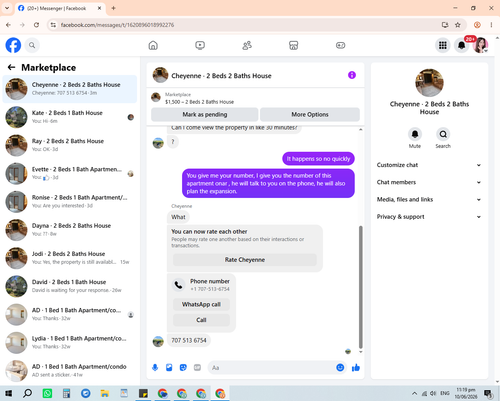Click the phone handset icon in phone card
The width and height of the screenshot is (500, 401).
[178, 285]
